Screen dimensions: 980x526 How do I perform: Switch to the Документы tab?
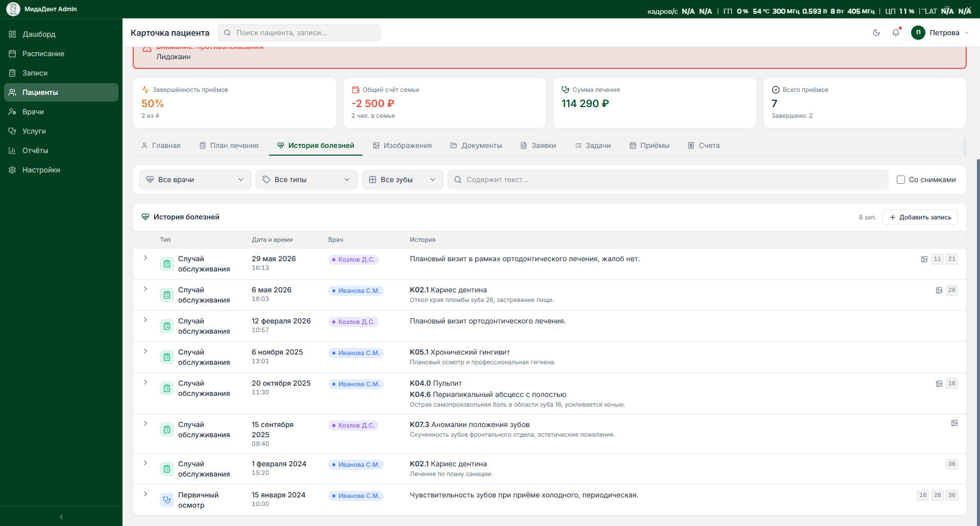tap(476, 145)
